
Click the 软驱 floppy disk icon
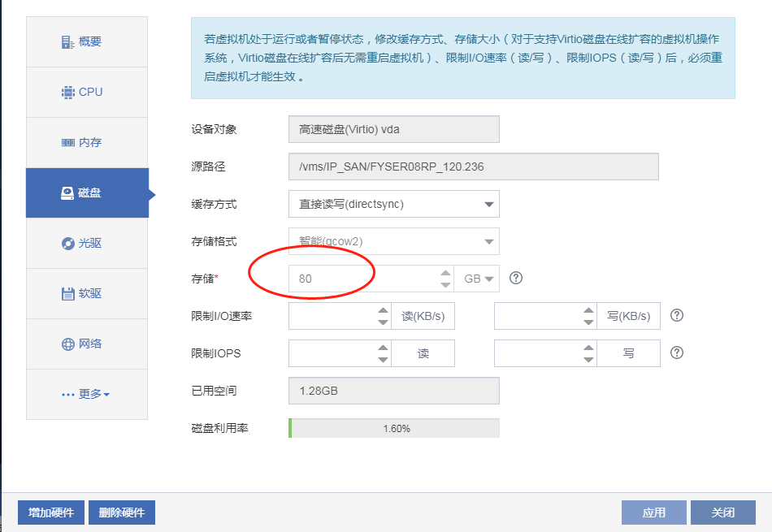pyautogui.click(x=68, y=294)
